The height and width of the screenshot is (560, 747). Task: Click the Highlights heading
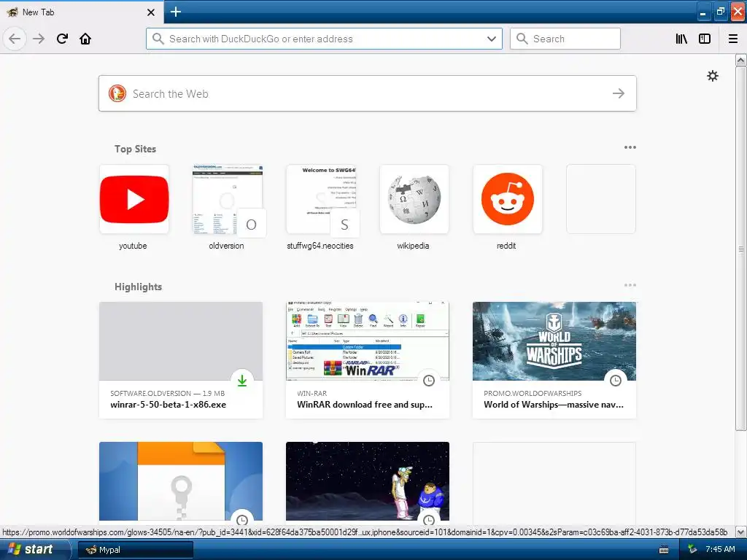tap(138, 287)
